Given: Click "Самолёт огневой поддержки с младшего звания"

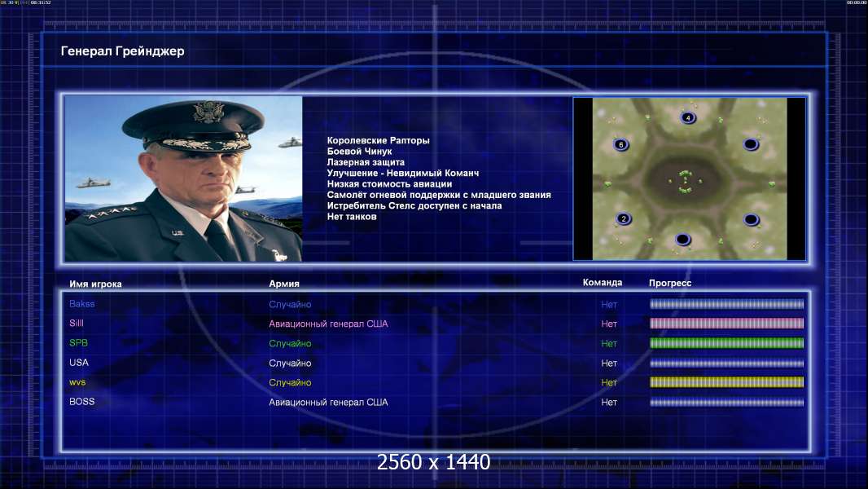Looking at the screenshot, I should pyautogui.click(x=439, y=195).
